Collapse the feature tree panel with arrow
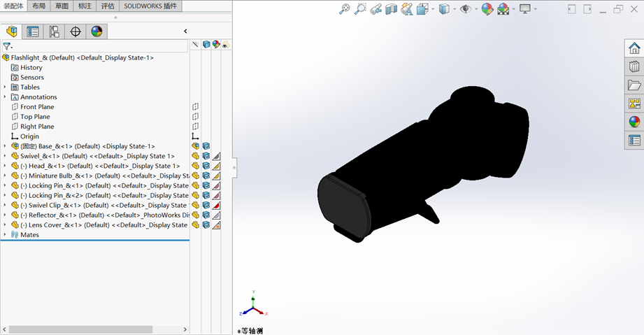Image resolution: width=644 pixels, height=335 pixels. coord(185,31)
